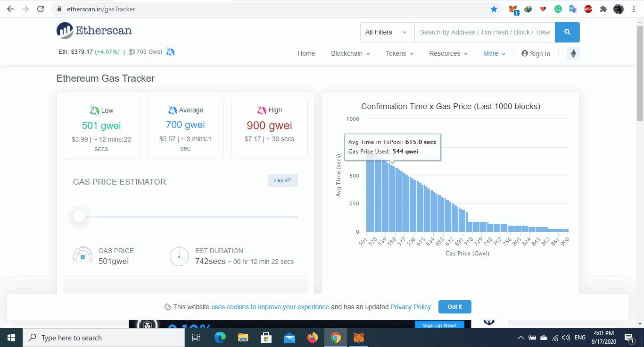Expand the More menu
The image size is (644, 347).
coord(494,53)
